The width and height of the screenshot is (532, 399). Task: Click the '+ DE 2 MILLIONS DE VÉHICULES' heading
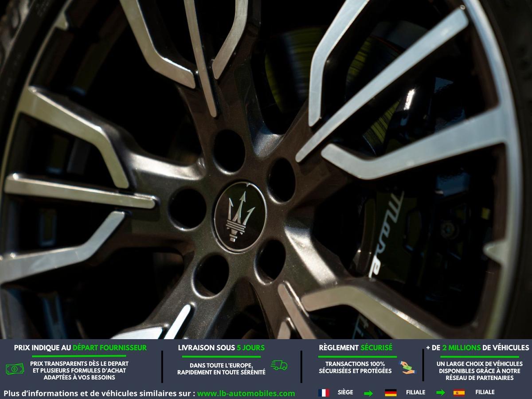pyautogui.click(x=477, y=348)
